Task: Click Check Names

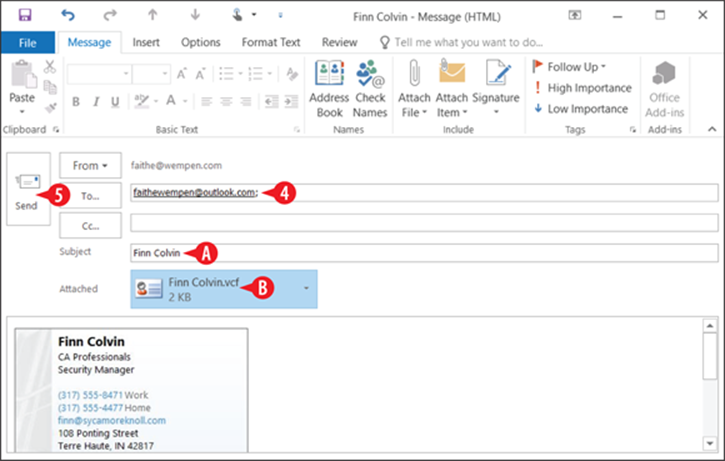Action: pyautogui.click(x=370, y=89)
